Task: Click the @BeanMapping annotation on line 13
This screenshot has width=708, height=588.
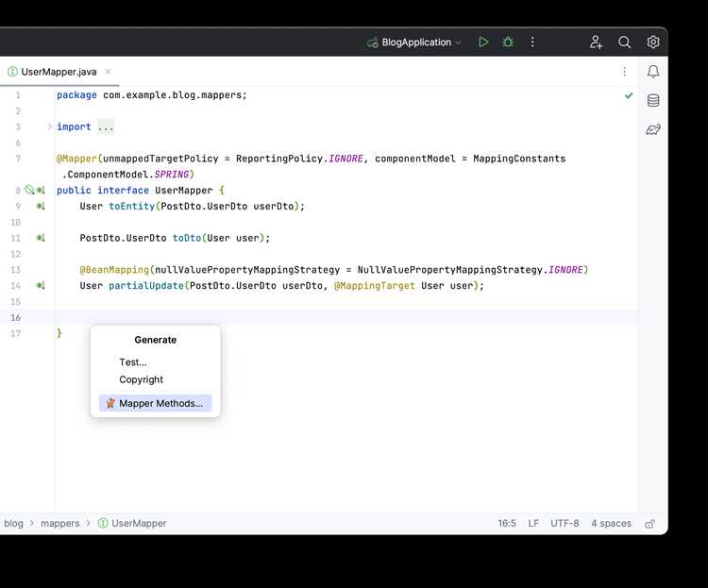Action: [114, 270]
